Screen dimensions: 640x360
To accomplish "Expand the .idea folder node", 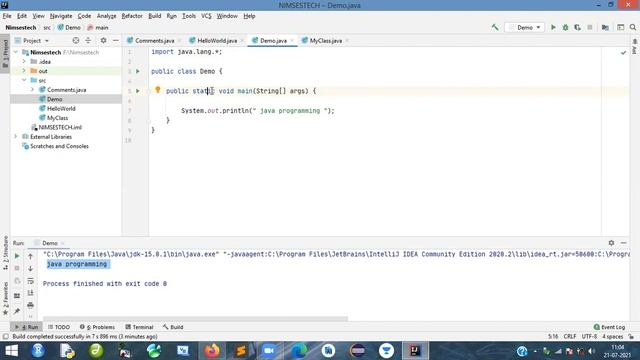I will [24, 62].
